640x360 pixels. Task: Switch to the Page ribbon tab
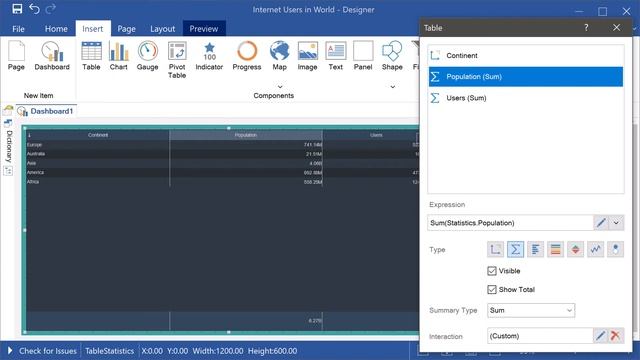click(127, 29)
